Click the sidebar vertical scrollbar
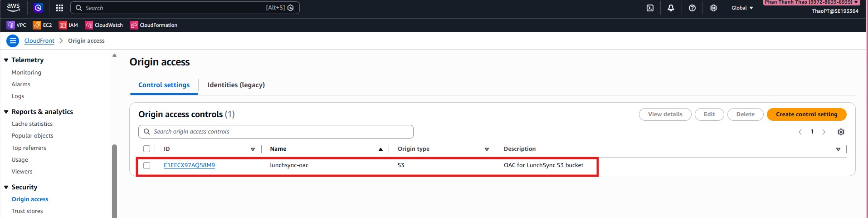Screen dimensions: 868x218 (x=114, y=182)
